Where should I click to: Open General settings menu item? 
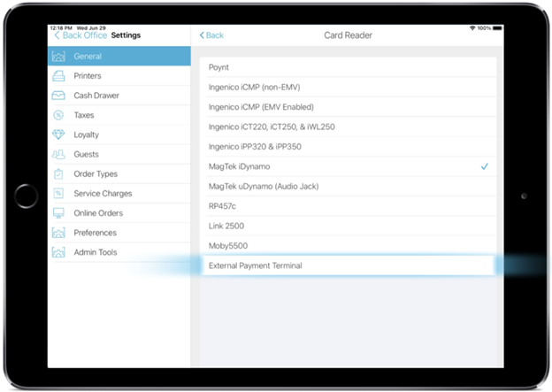[x=119, y=57]
